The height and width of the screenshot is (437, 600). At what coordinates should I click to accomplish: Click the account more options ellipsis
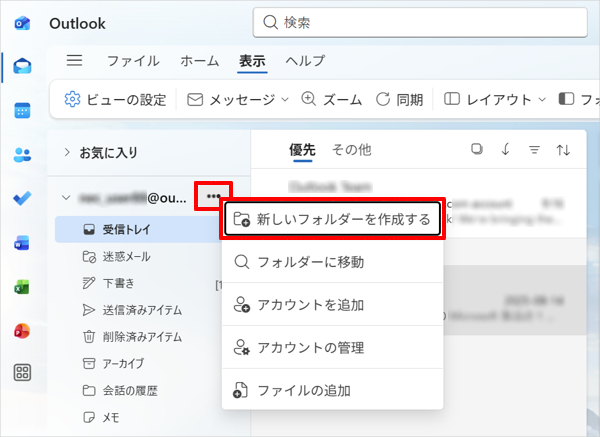(213, 196)
